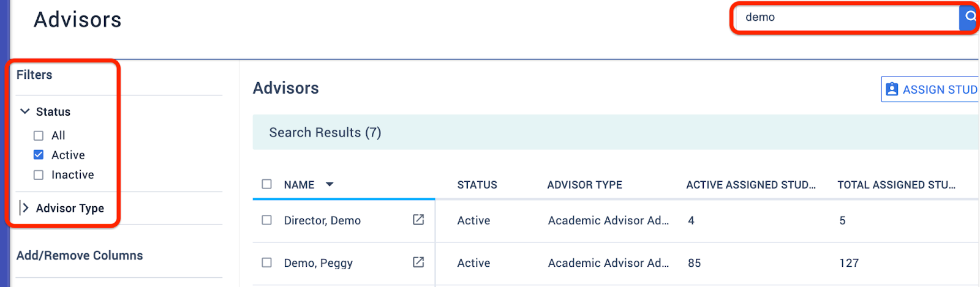The height and width of the screenshot is (287, 980).
Task: Open Demo, Peggy profile external link icon
Action: [x=418, y=262]
